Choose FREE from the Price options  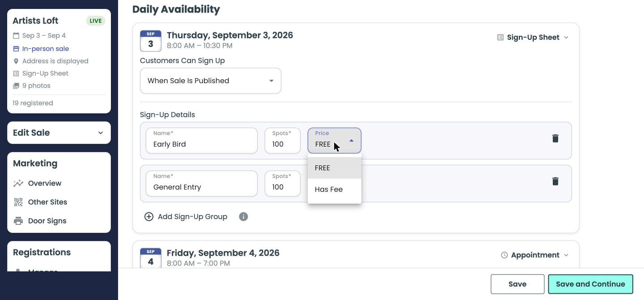335,168
